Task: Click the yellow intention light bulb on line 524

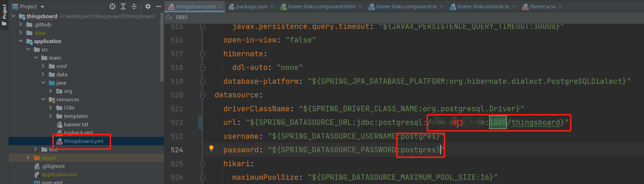Action: [211, 148]
